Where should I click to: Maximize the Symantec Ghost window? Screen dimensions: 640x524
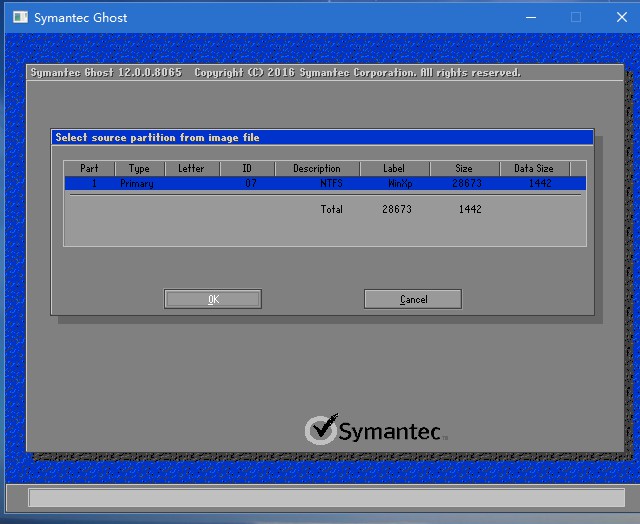click(576, 17)
